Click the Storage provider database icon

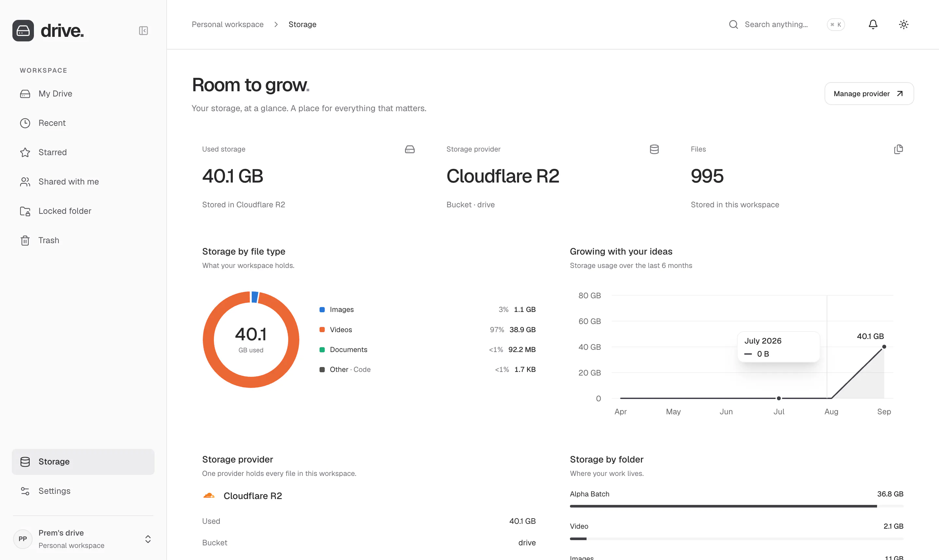(x=654, y=149)
